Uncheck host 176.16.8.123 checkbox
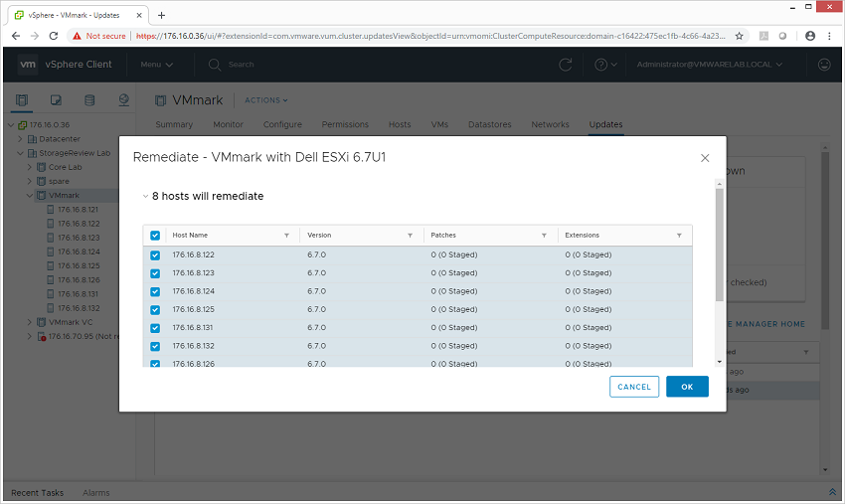Image resolution: width=845 pixels, height=504 pixels. [x=155, y=273]
